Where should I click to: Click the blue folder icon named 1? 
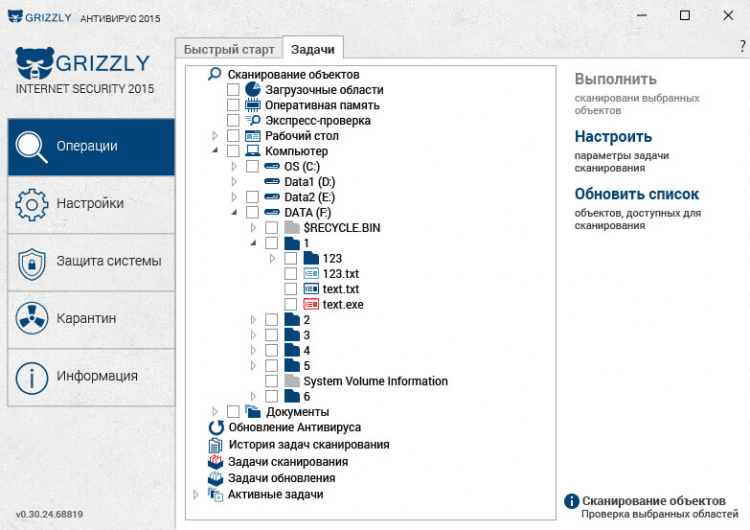pyautogui.click(x=292, y=243)
